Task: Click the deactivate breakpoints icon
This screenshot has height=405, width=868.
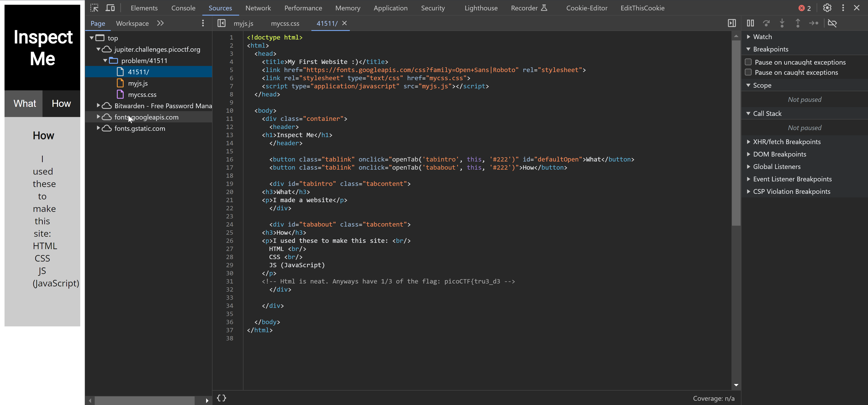Action: 832,23
